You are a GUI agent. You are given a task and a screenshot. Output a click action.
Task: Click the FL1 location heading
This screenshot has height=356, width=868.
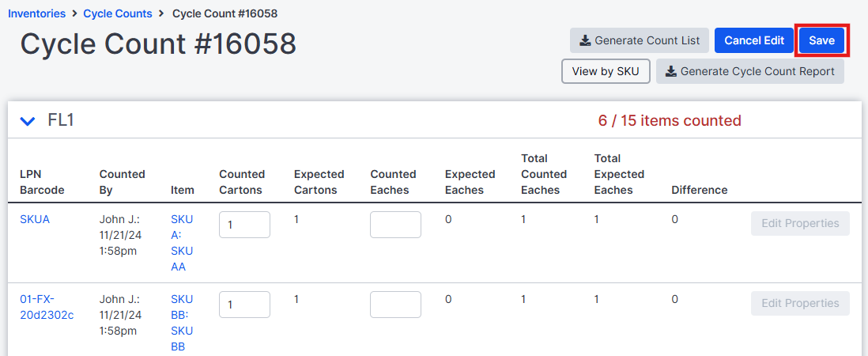click(61, 120)
